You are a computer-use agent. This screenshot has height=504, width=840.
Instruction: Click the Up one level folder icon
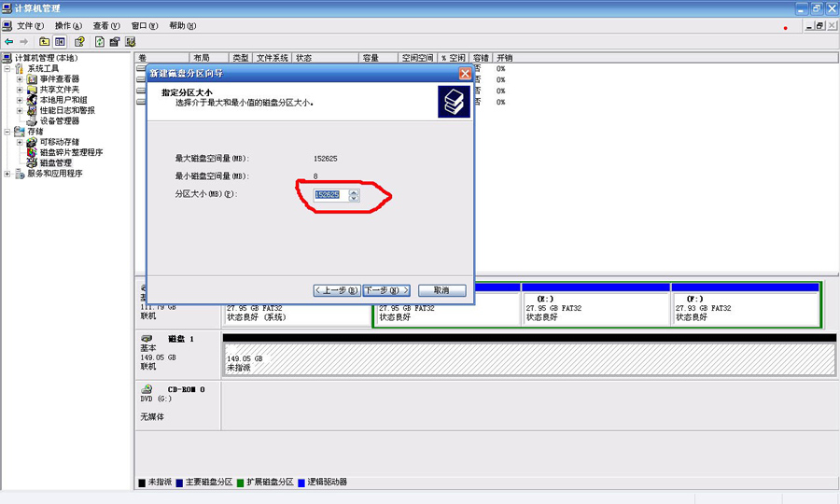pos(44,42)
